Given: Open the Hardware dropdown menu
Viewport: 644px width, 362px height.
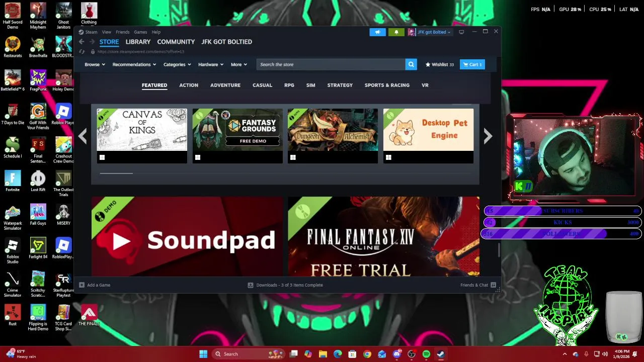Looking at the screenshot, I should (x=211, y=64).
